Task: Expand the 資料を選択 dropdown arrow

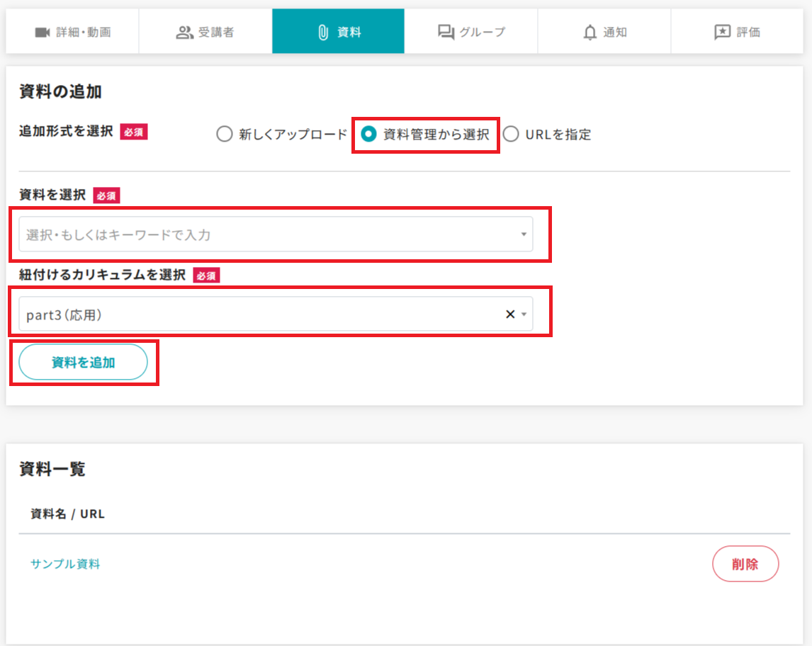Action: (524, 234)
